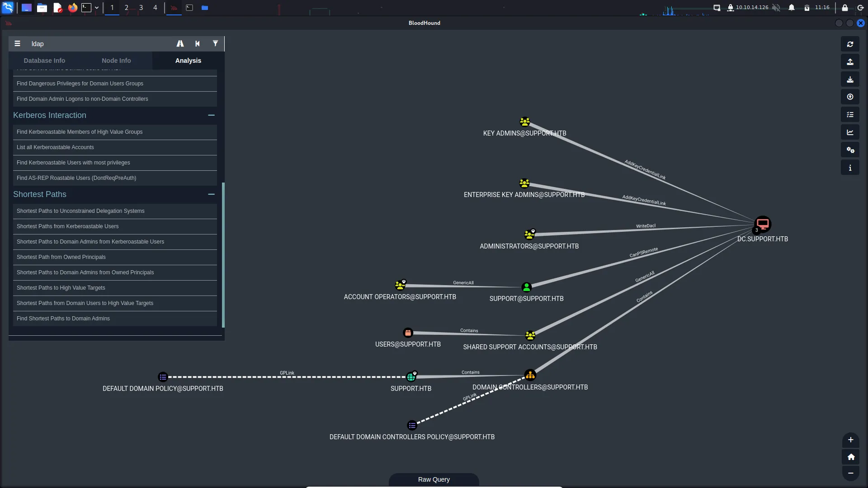Run Find AS-REP Roastable Users query

(x=115, y=178)
